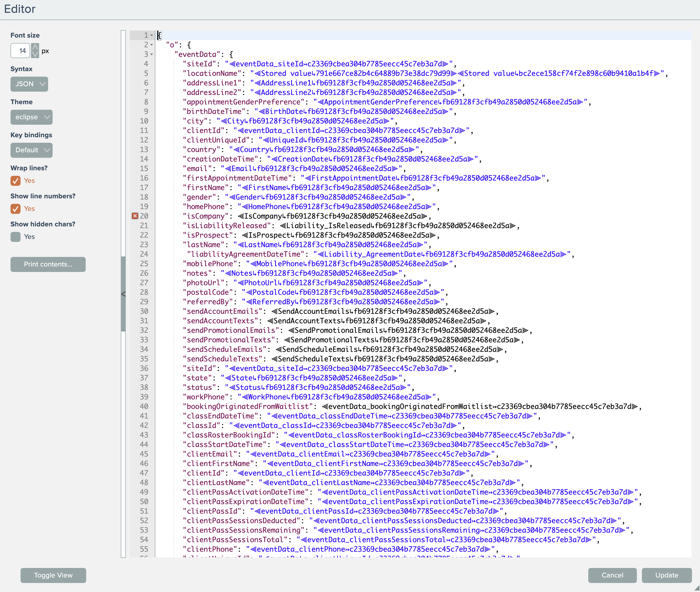This screenshot has width=700, height=592.
Task: Click line number 30 in the gutter
Action: tap(144, 312)
